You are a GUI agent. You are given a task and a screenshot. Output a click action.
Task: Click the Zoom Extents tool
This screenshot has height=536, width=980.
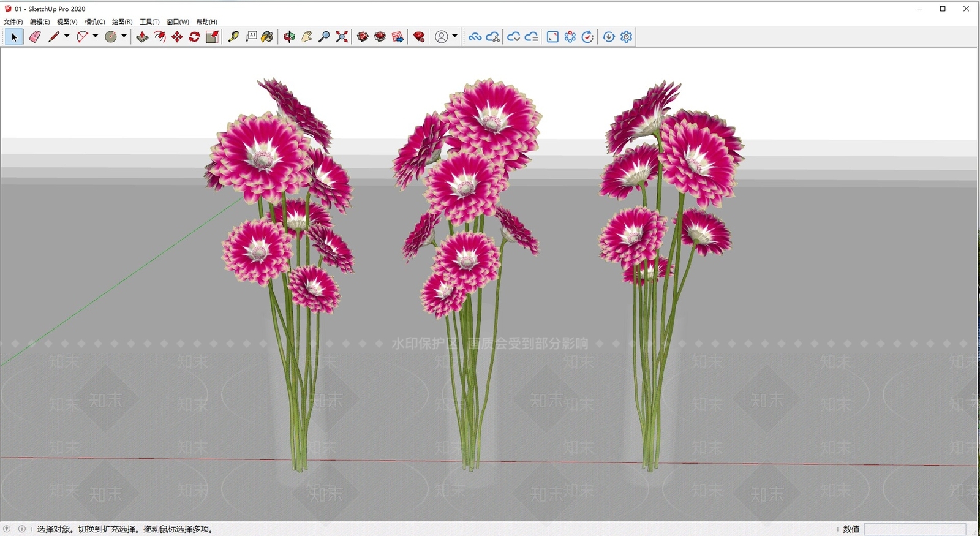pyautogui.click(x=342, y=37)
